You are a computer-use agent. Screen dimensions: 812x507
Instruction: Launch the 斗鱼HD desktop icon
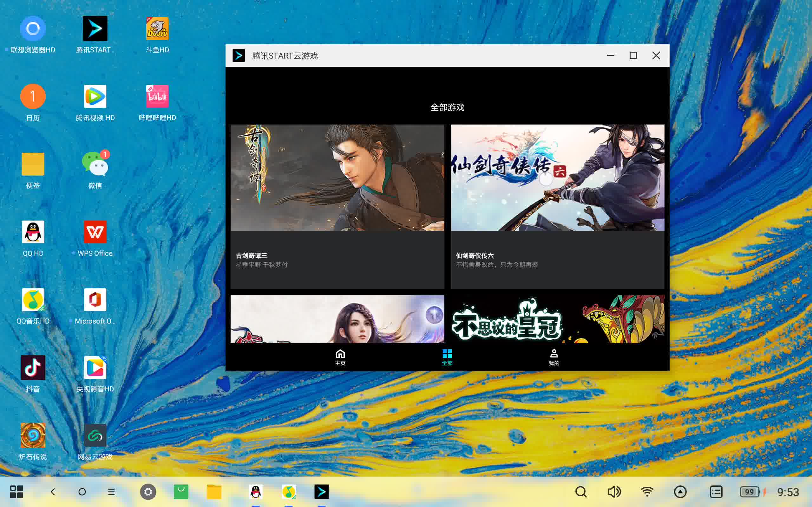click(x=157, y=29)
